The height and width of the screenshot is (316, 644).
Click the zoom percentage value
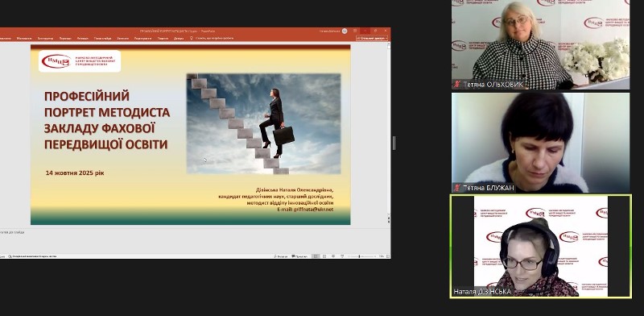[x=382, y=256]
